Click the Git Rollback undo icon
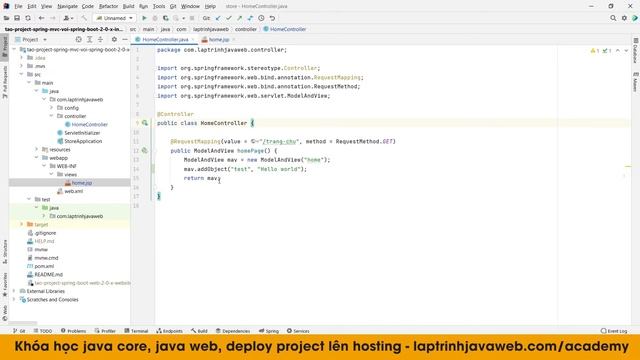The image size is (640, 360). [272, 18]
